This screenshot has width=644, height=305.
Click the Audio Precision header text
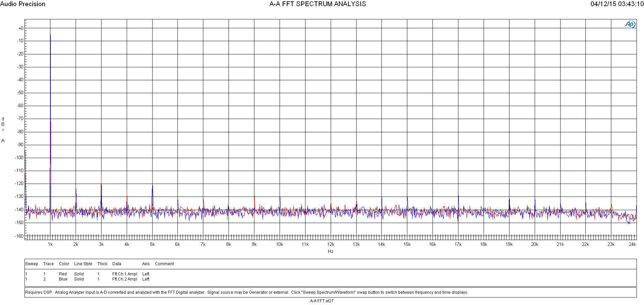point(22,4)
